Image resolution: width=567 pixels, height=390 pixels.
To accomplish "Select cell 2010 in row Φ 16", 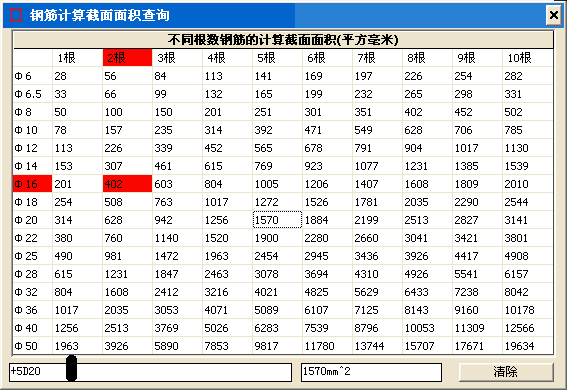I will [x=528, y=184].
